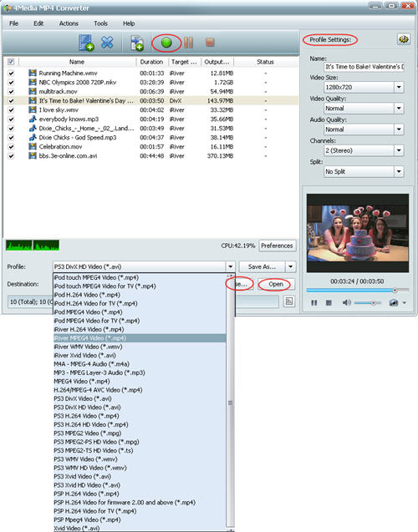Uncheck Celebration.mov checkbox
Image resolution: width=418 pixels, height=532 pixels.
point(11,147)
